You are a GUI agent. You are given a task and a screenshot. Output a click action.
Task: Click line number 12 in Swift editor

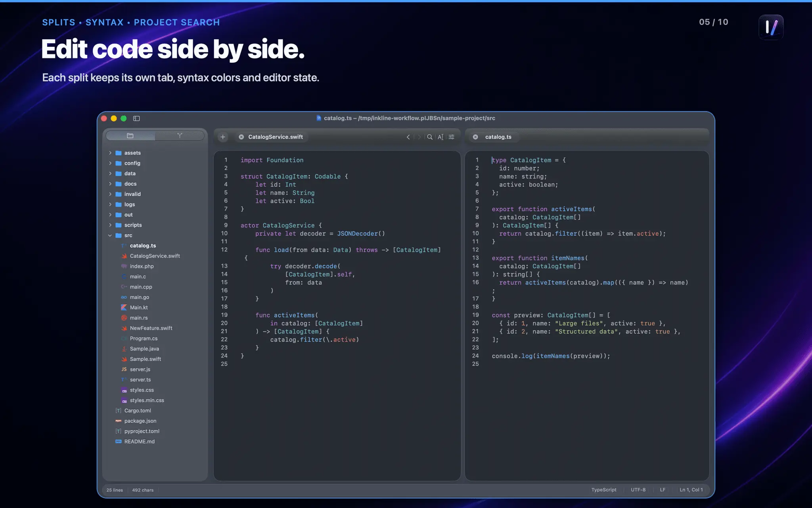[224, 250]
